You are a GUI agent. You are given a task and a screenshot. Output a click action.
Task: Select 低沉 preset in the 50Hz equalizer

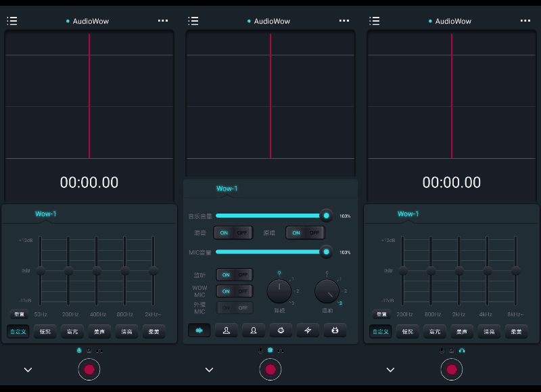coord(45,331)
